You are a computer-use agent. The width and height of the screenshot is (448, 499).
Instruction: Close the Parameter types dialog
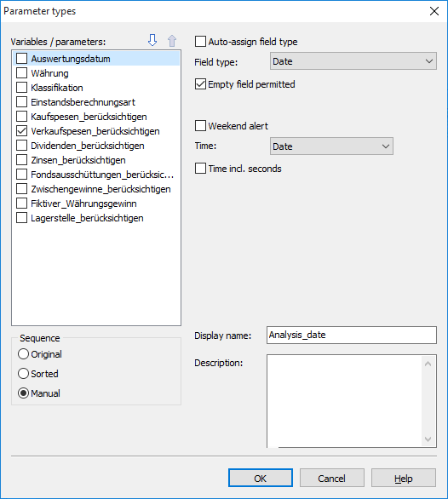coord(434,11)
